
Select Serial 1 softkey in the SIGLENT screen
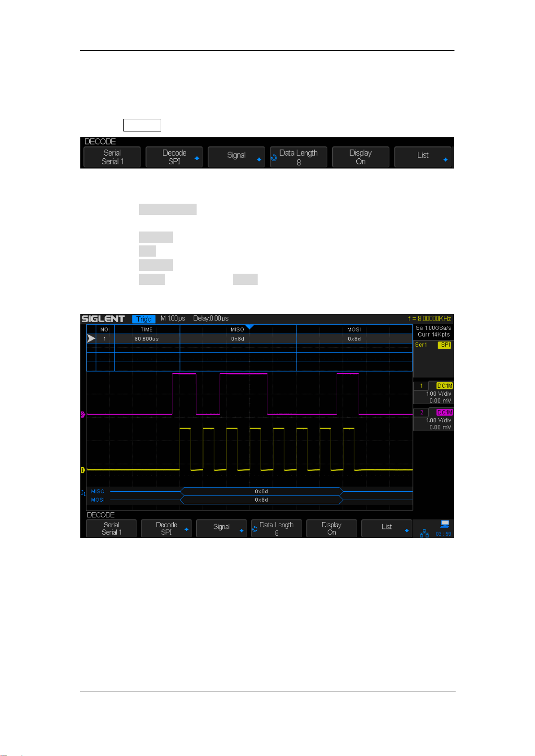111,528
